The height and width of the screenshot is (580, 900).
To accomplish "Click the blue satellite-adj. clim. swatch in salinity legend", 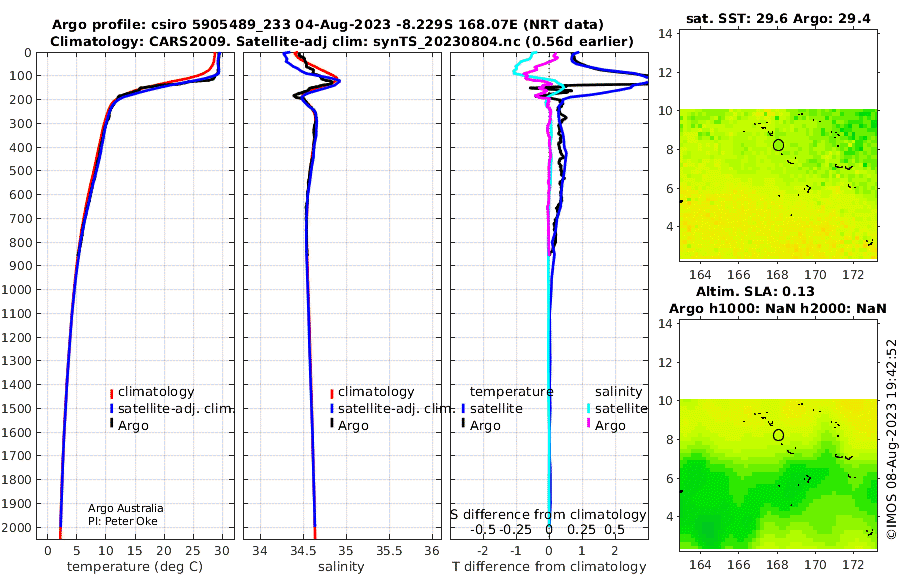I will 331,409.
